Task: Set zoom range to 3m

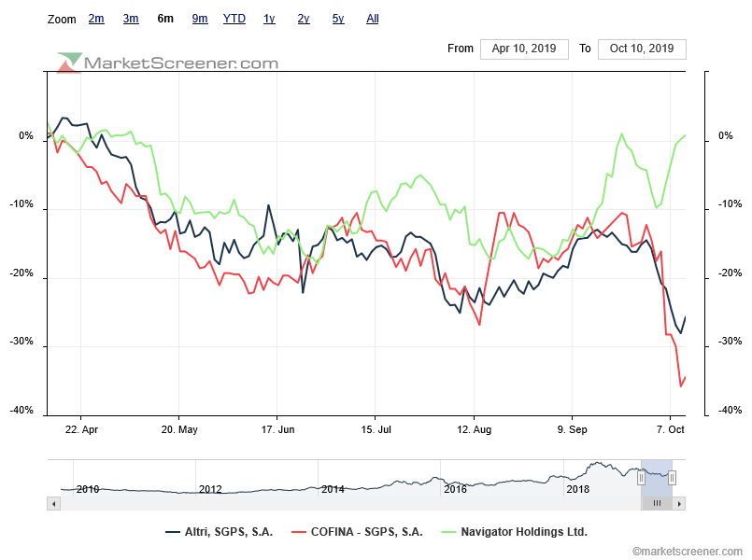Action: tap(131, 19)
